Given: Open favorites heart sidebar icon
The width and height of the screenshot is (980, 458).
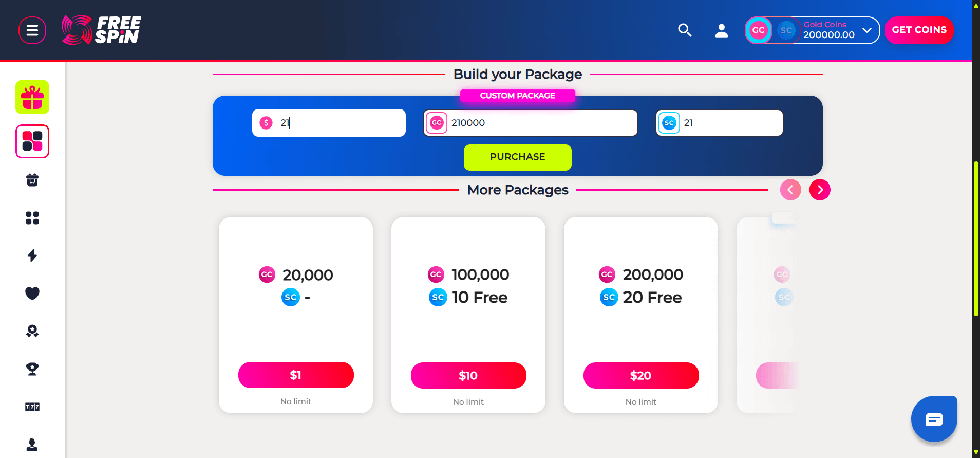Looking at the screenshot, I should pyautogui.click(x=32, y=293).
